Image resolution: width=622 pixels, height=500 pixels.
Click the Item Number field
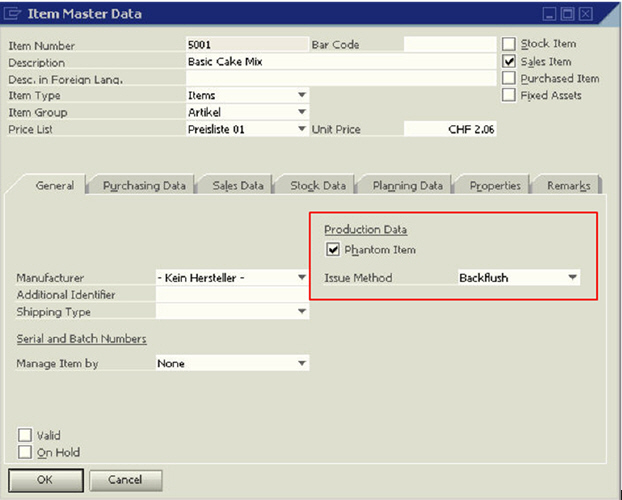pyautogui.click(x=247, y=44)
